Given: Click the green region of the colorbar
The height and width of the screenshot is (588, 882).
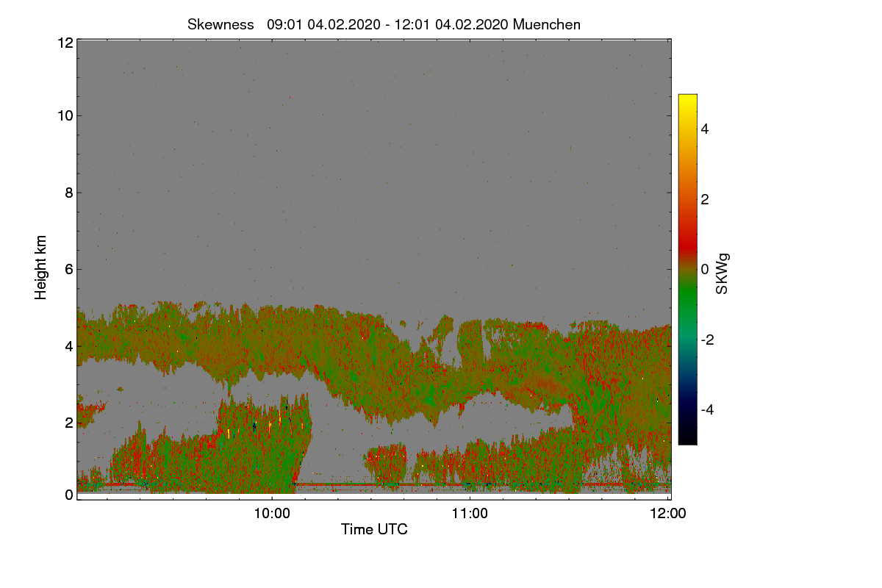Looking at the screenshot, I should click(687, 309).
